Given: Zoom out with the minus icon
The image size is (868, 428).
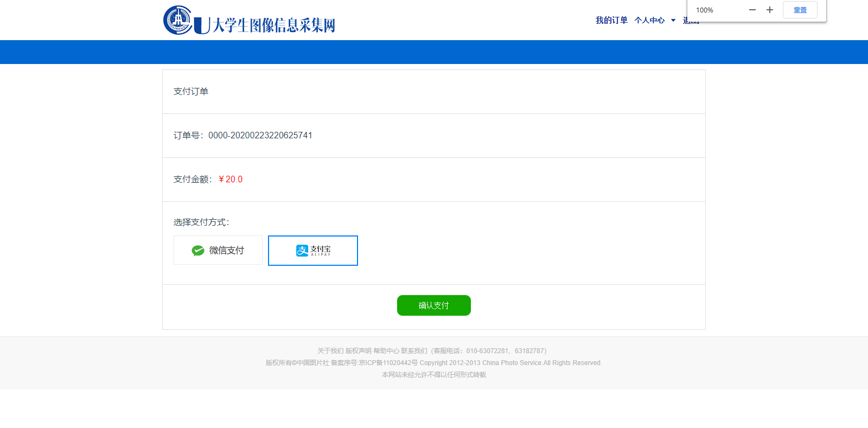Looking at the screenshot, I should [x=752, y=10].
